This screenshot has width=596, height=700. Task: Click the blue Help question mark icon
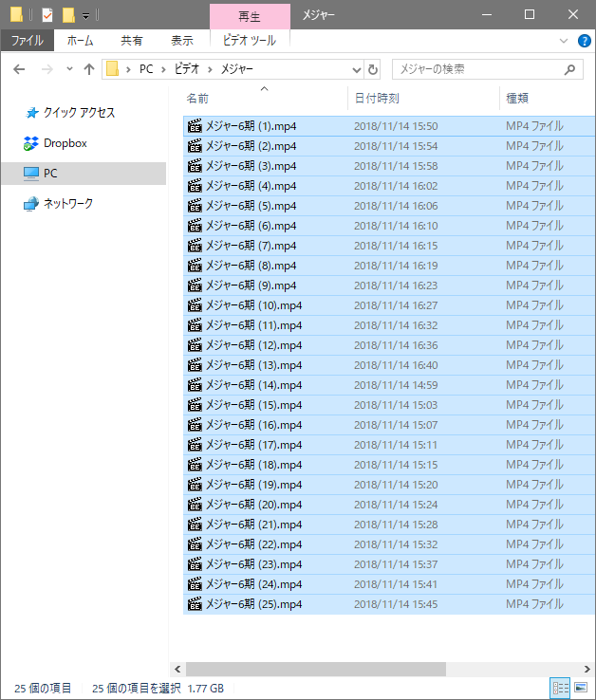tap(584, 41)
